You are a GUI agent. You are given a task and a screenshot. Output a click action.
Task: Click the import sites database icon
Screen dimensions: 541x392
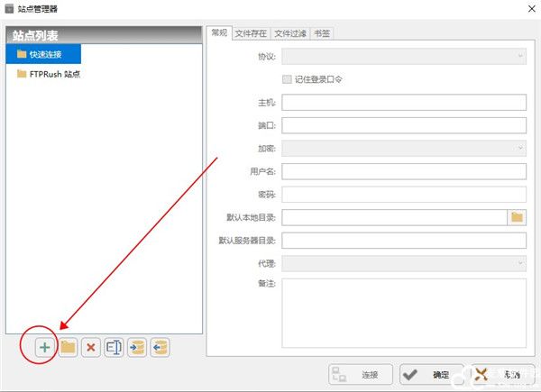(x=136, y=347)
